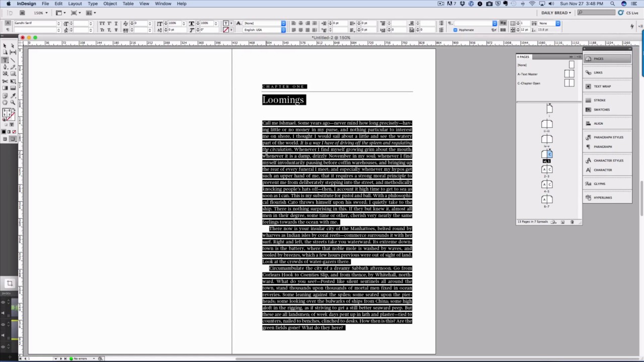Open the CHARACTER STYLES panel
Viewport: 644px width, 362px height.
tap(608, 160)
